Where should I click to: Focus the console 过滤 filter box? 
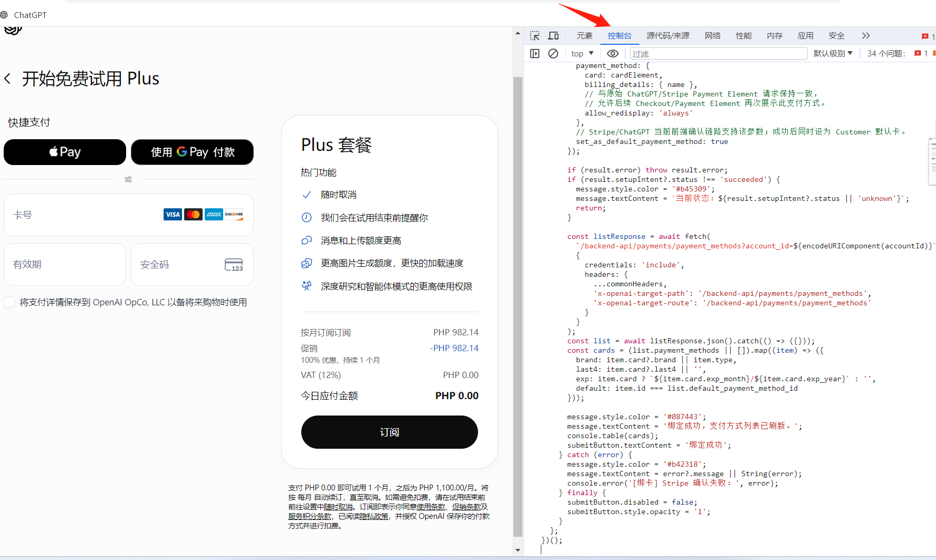click(719, 53)
